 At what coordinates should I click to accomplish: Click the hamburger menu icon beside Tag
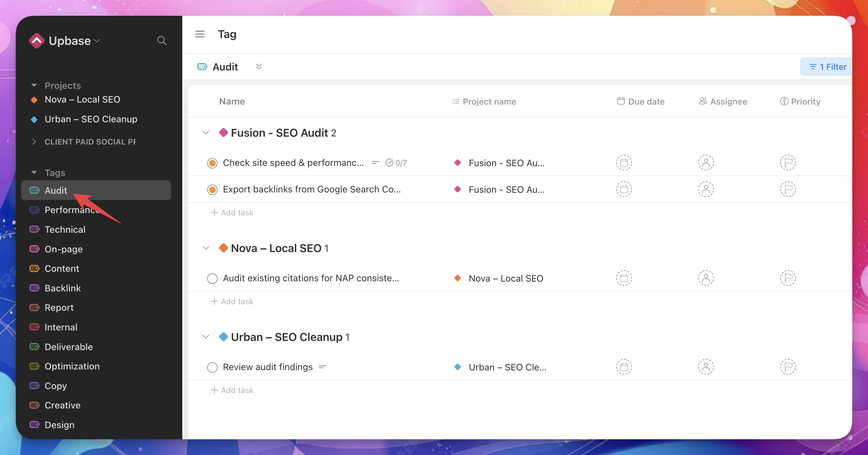tap(200, 34)
